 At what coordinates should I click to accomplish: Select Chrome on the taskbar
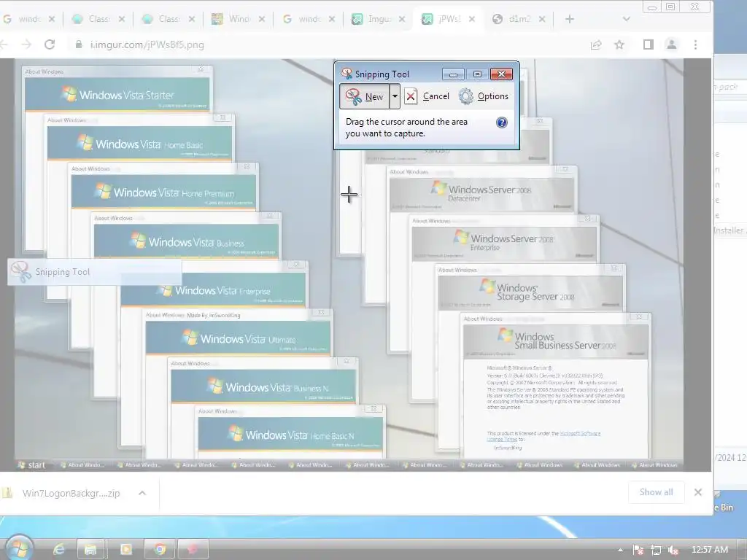[x=160, y=550]
